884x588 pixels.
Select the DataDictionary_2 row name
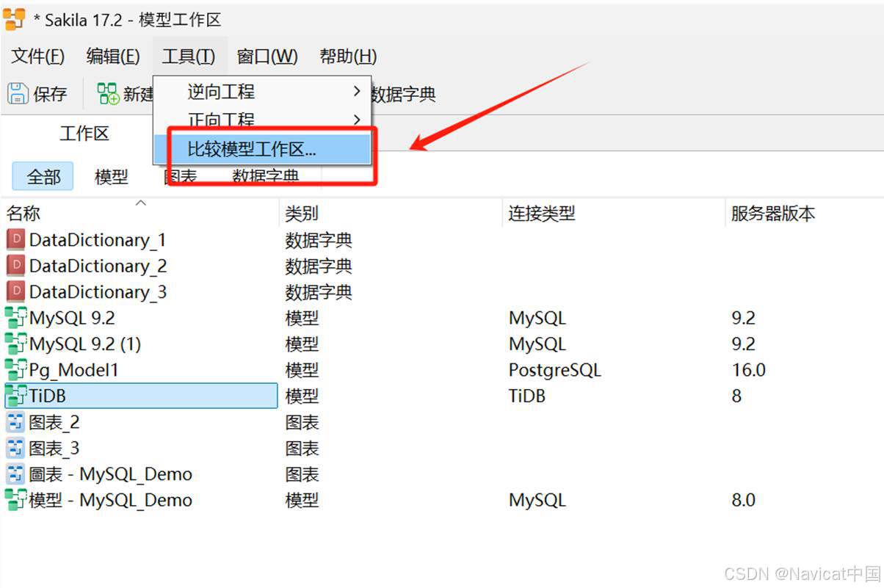tap(98, 266)
